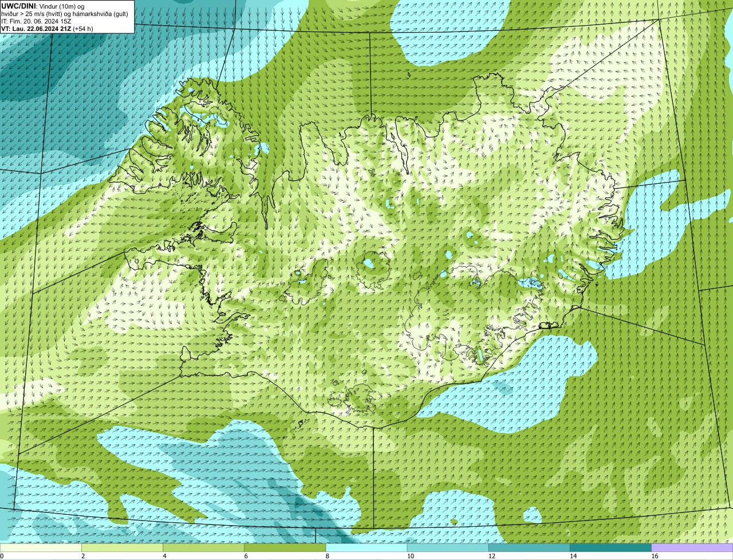Click the legend scale label '4'
The height and width of the screenshot is (560, 733).
point(164,556)
